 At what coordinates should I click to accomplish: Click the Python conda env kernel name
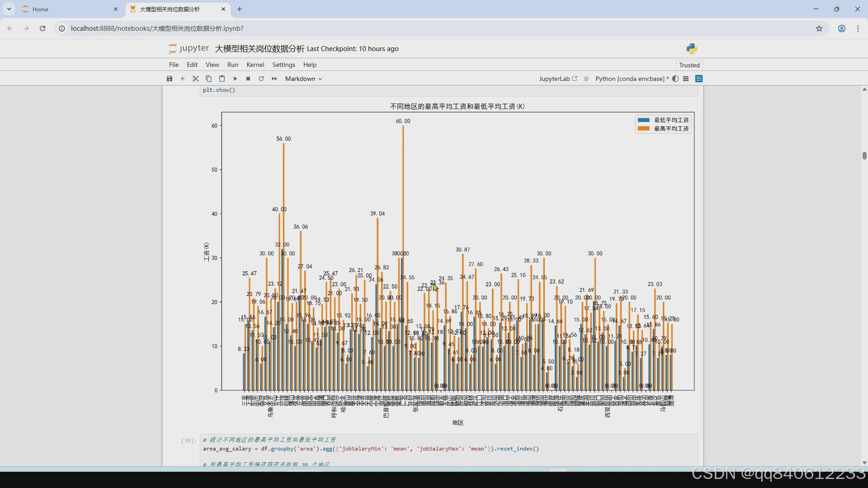630,79
